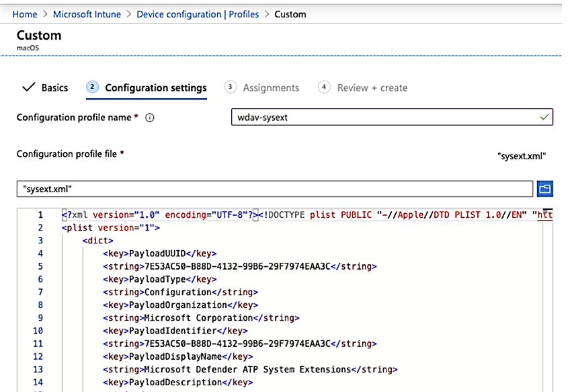
Task: Click the step 4 circle icon
Action: [325, 87]
